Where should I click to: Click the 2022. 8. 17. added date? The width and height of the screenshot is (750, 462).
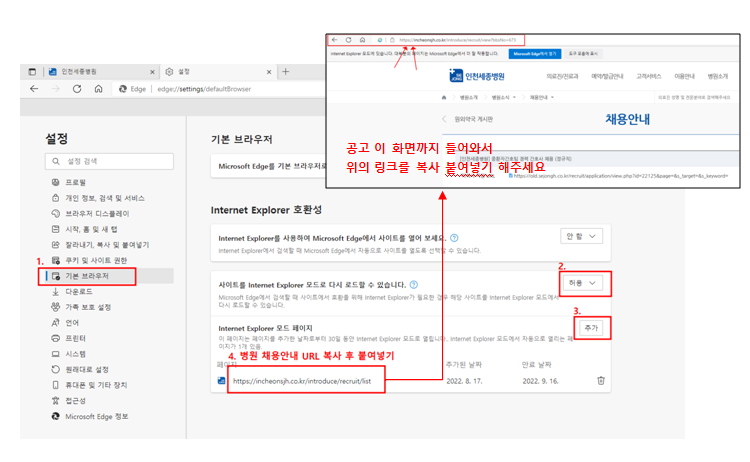[463, 381]
